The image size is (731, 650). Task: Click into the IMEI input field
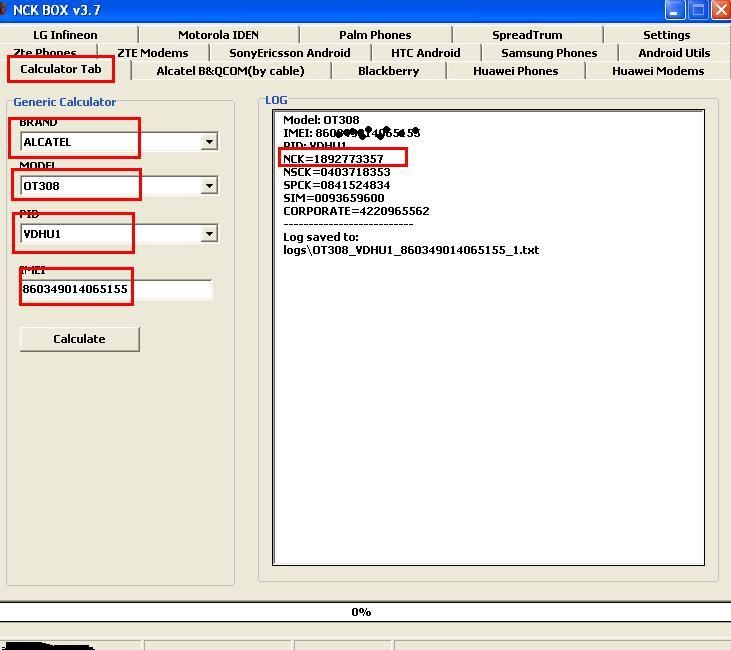tap(115, 289)
